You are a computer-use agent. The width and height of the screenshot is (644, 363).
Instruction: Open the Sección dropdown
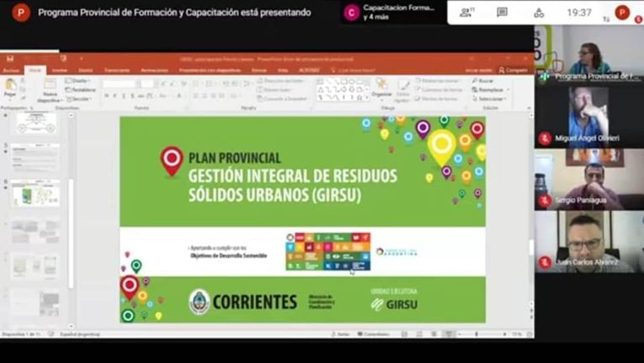coord(79,99)
